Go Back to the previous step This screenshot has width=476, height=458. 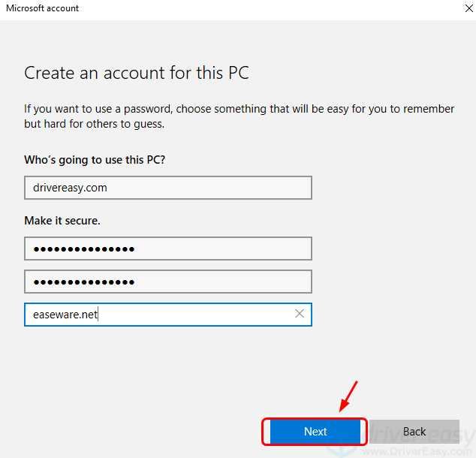click(414, 432)
